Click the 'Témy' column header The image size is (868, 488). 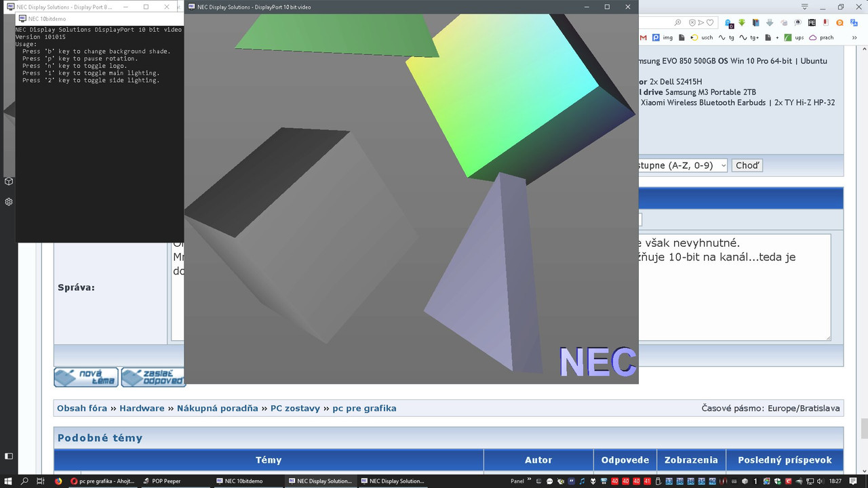[x=269, y=460]
